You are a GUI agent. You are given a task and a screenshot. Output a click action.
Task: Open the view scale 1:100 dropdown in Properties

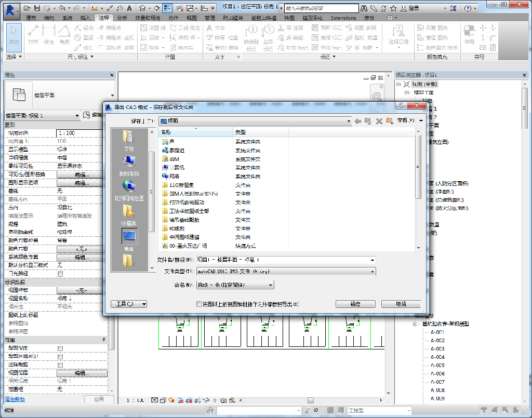point(80,133)
